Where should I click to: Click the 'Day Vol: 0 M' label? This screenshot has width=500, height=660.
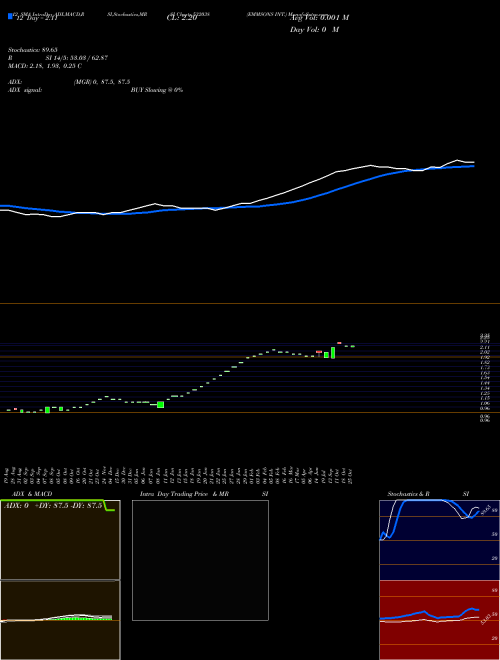[314, 30]
